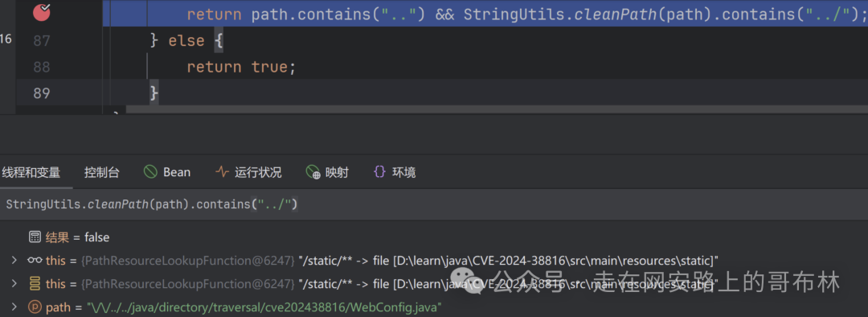Click line number 89 in the gutter
Screen dimensions: 868x317
[42, 93]
